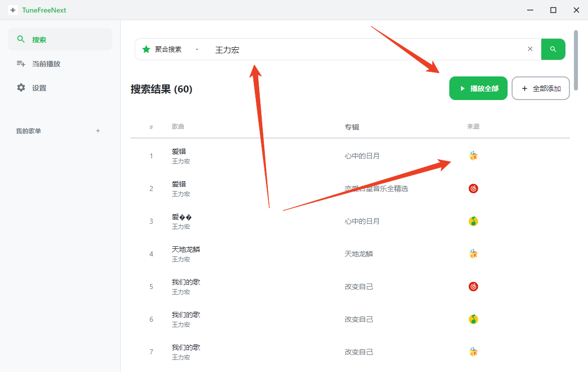Click the yellow QQ Music icon in row 3
The height and width of the screenshot is (372, 588).
coord(473,221)
